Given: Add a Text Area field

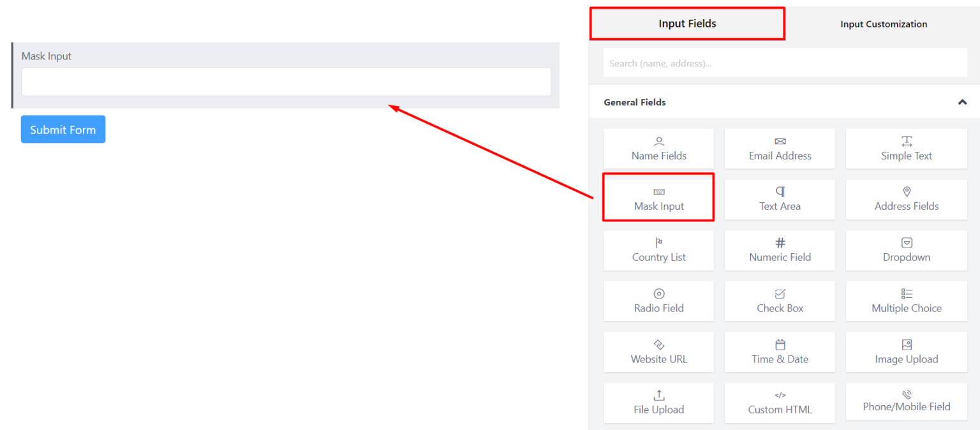Looking at the screenshot, I should coord(780,199).
